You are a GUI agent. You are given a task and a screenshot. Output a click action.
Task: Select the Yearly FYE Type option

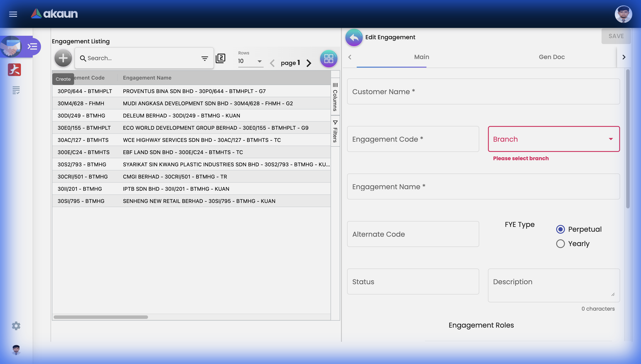point(561,243)
